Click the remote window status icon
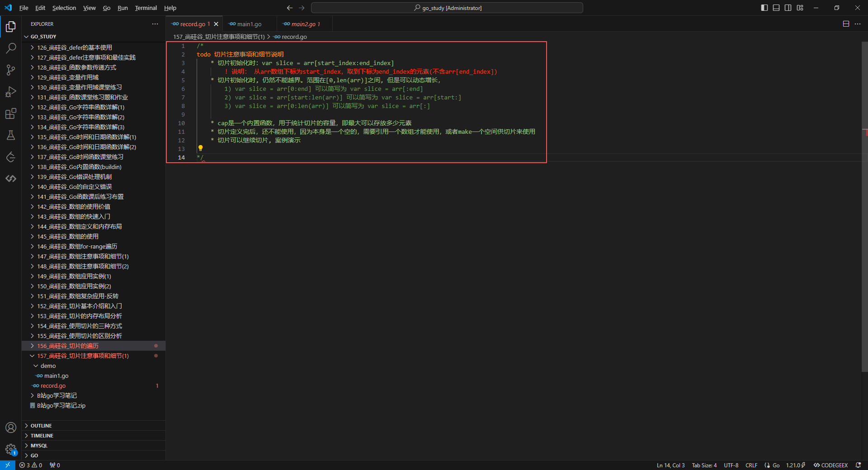The width and height of the screenshot is (868, 470). (8, 465)
